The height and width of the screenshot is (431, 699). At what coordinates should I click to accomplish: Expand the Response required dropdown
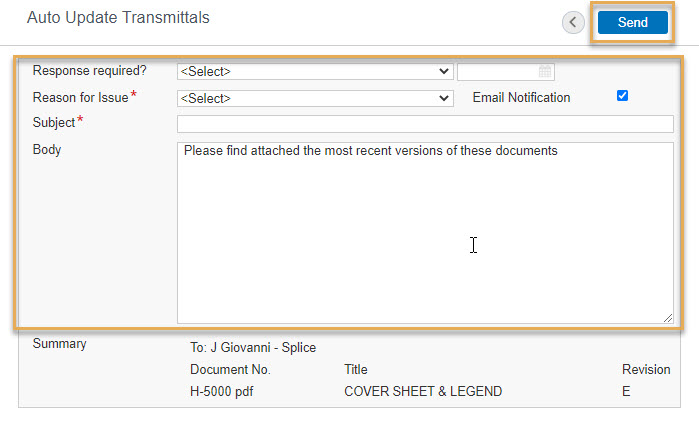point(315,71)
